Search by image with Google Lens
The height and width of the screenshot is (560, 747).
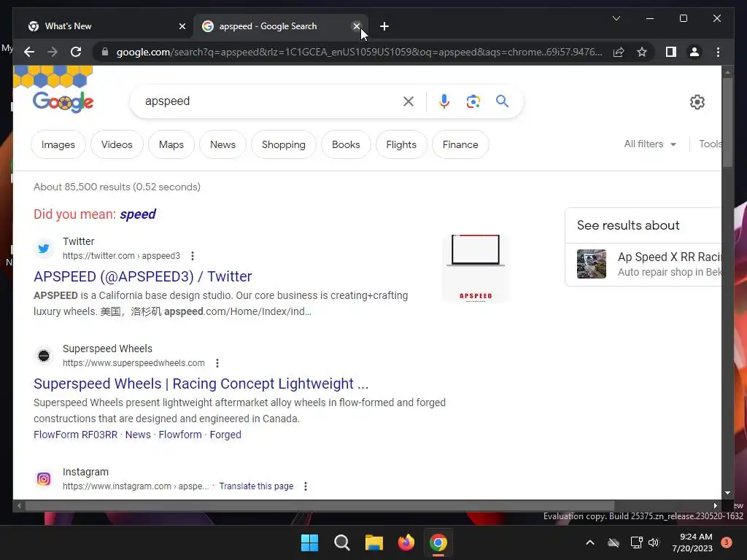point(473,101)
